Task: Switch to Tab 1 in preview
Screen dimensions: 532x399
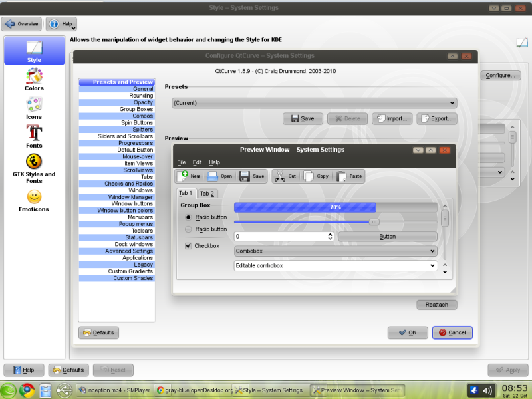Action: [x=186, y=193]
